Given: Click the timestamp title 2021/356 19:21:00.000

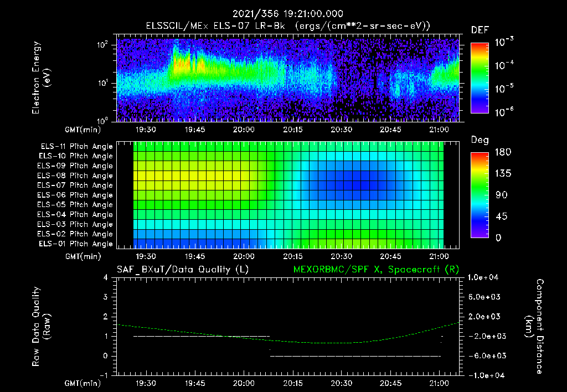Looking at the screenshot, I should (x=287, y=14).
